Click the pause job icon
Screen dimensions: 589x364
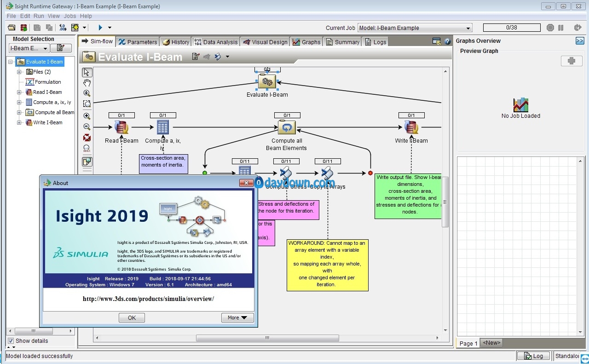[560, 28]
